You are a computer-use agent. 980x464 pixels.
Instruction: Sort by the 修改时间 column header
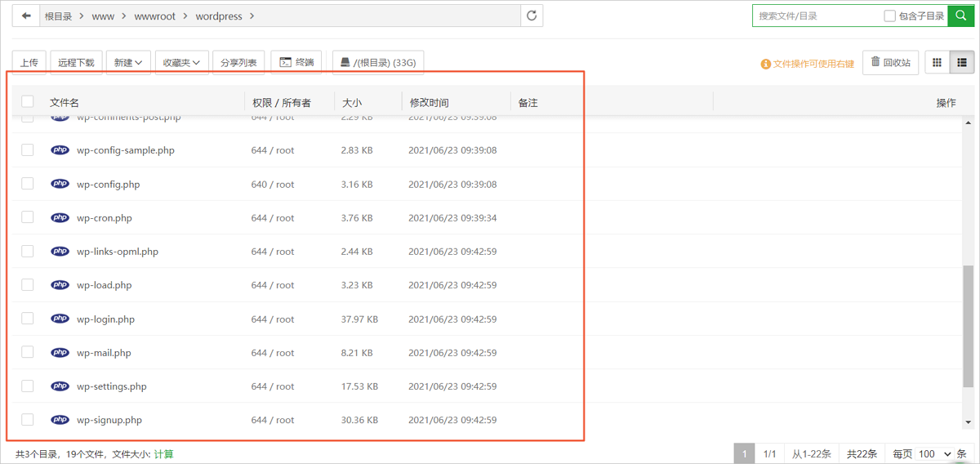click(430, 102)
